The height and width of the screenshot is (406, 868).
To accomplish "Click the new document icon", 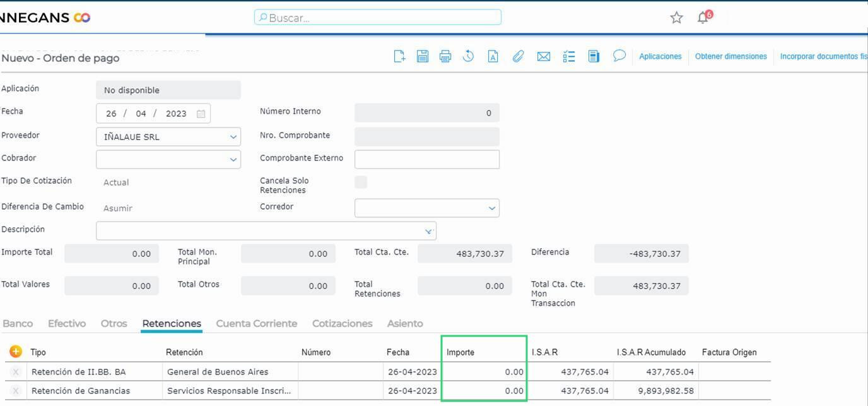I will pos(399,57).
